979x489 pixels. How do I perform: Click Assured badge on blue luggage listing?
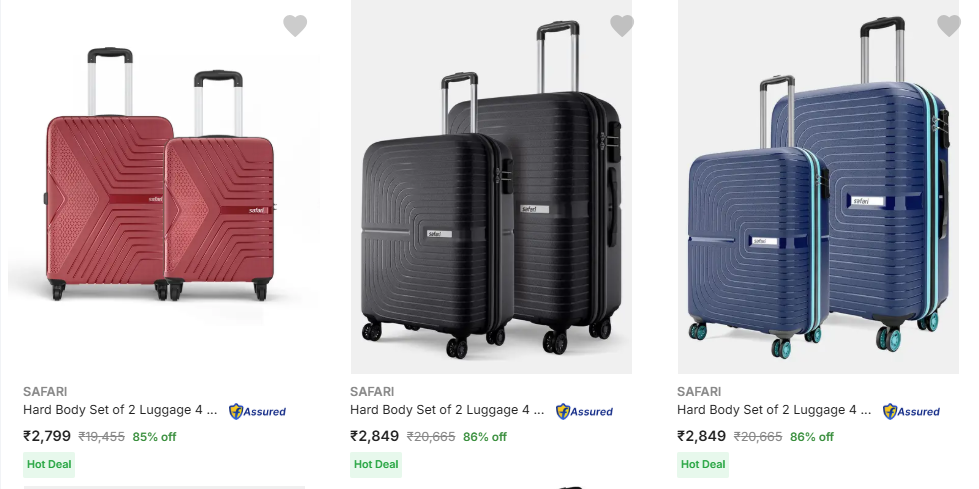(912, 411)
